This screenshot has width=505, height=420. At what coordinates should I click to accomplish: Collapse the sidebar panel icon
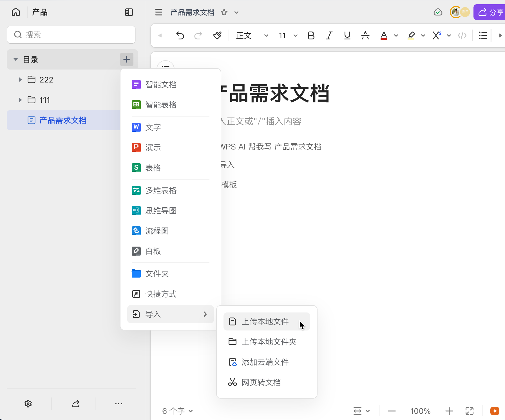[x=129, y=12]
